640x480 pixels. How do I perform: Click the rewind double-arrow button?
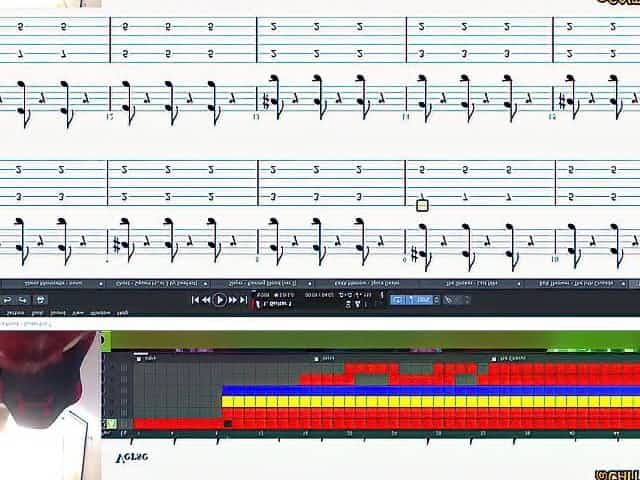pyautogui.click(x=207, y=300)
